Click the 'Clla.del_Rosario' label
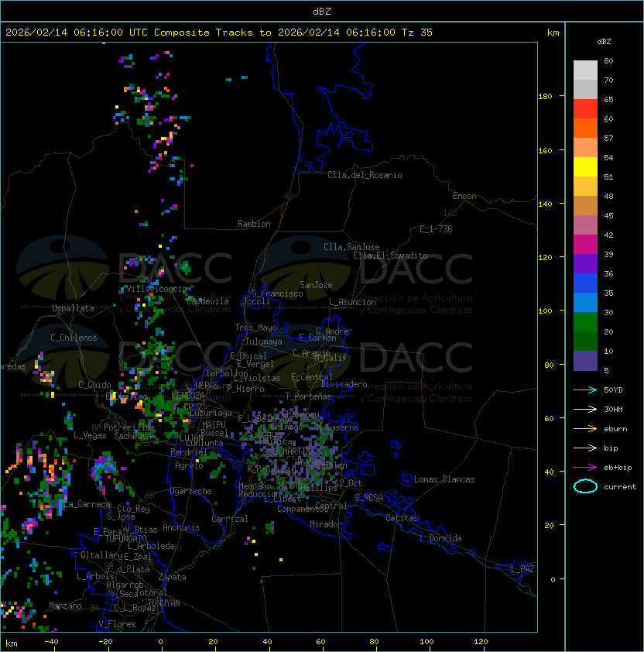The image size is (644, 652). pyautogui.click(x=365, y=175)
